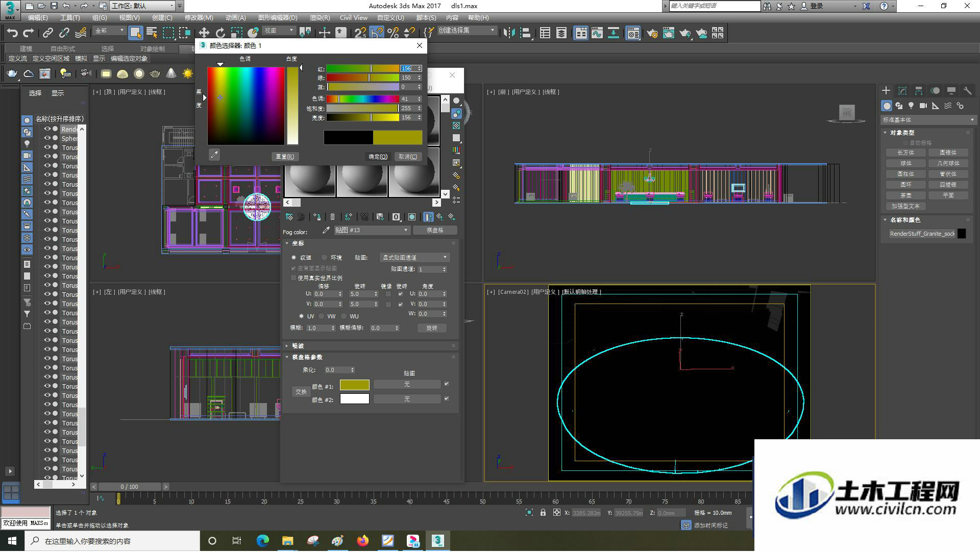Toggle the Angle Snap icon

377,33
